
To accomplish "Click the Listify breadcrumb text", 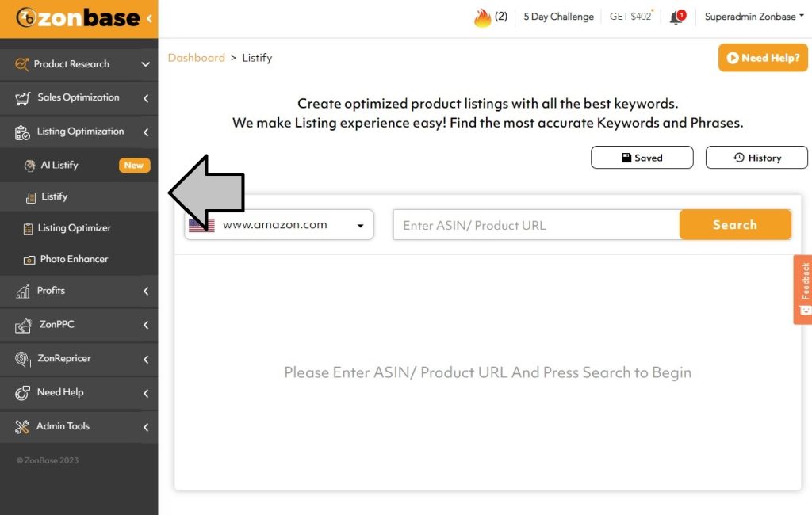I will point(257,58).
